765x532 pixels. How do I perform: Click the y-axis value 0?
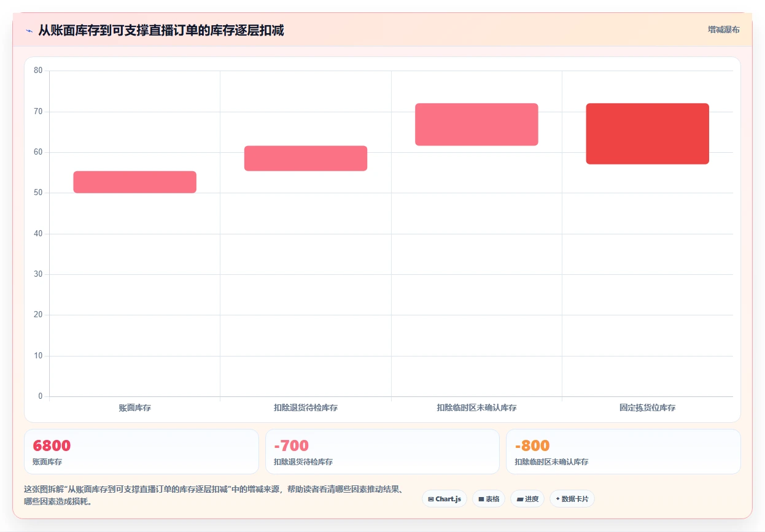pos(41,396)
